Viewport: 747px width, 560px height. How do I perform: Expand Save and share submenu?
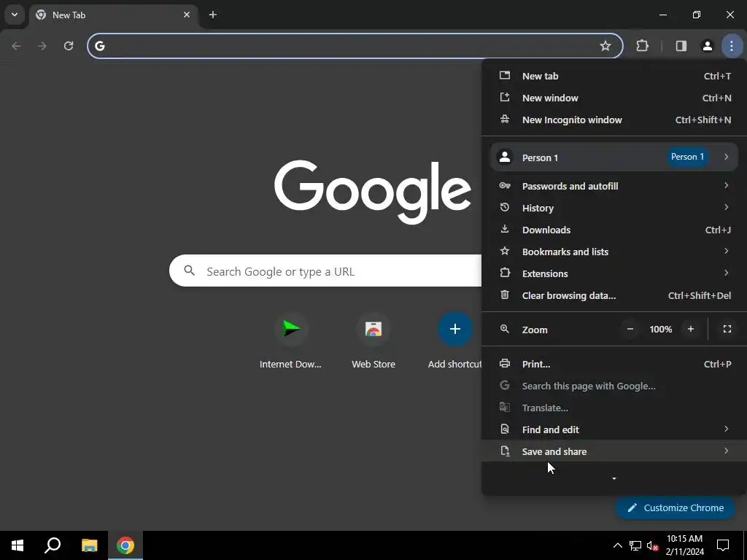(x=614, y=452)
